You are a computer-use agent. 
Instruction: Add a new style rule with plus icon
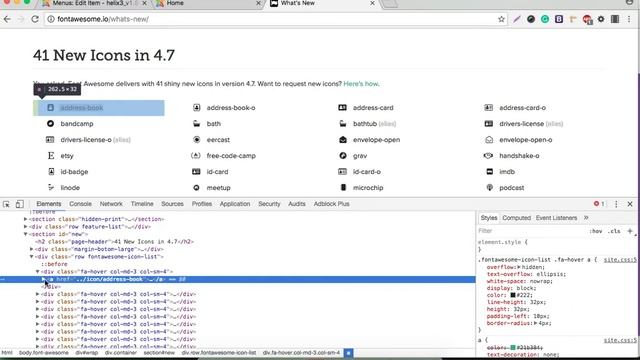(x=630, y=231)
